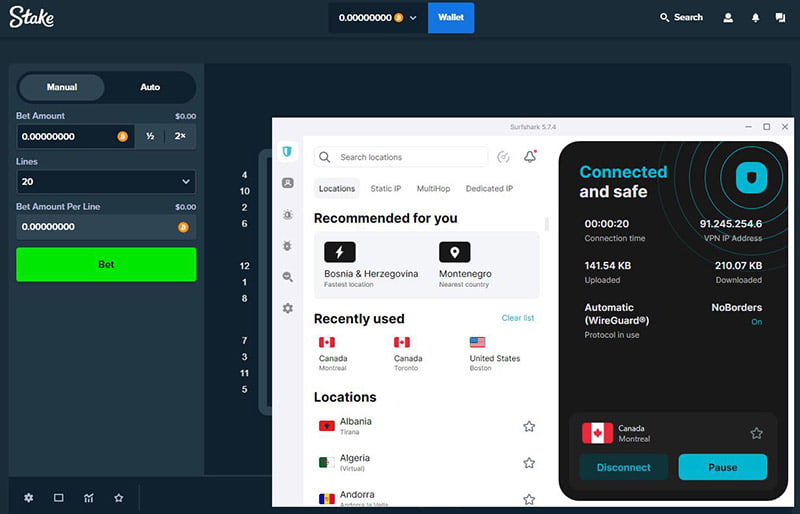Click the VPN IP address 91.245.254.6
Image resolution: width=800 pixels, height=514 pixels.
[x=731, y=224]
